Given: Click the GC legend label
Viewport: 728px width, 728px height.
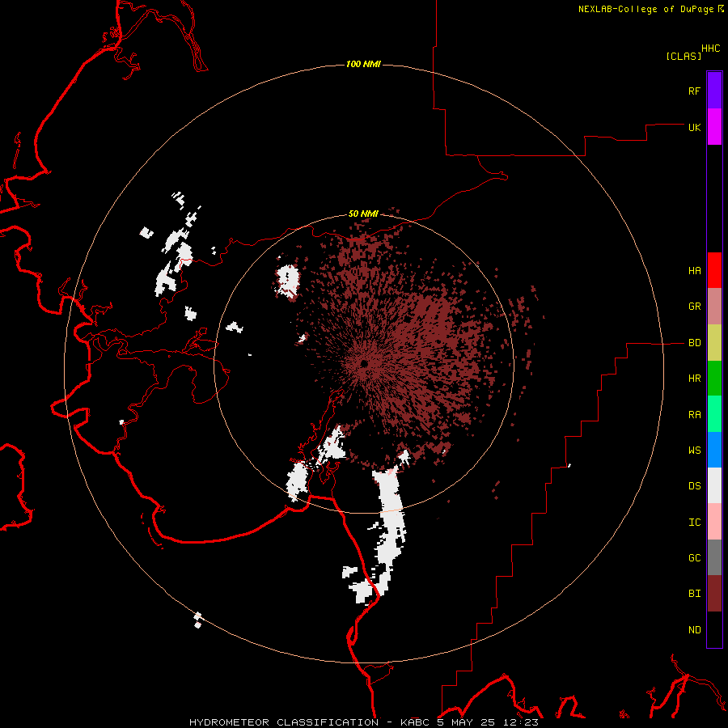Looking at the screenshot, I should [694, 558].
